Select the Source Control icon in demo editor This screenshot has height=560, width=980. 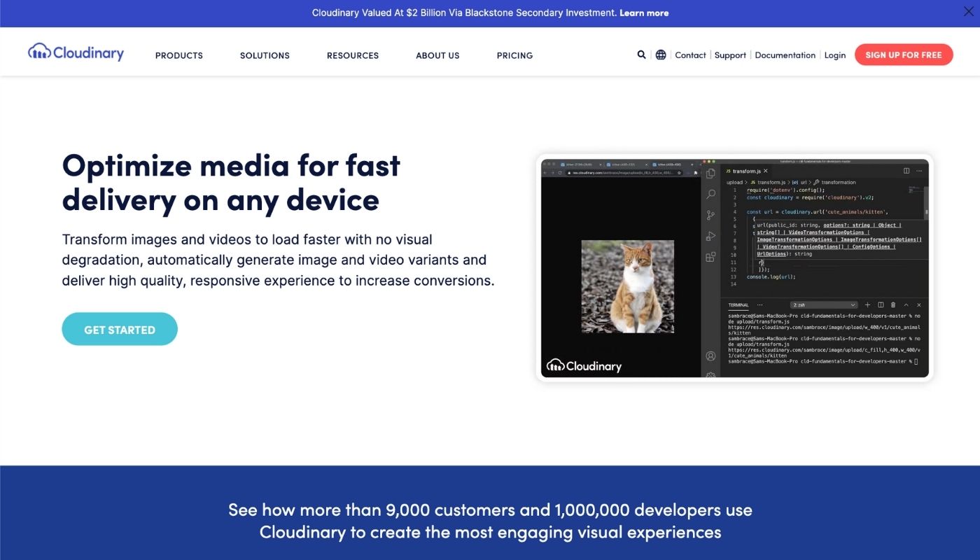click(x=710, y=216)
